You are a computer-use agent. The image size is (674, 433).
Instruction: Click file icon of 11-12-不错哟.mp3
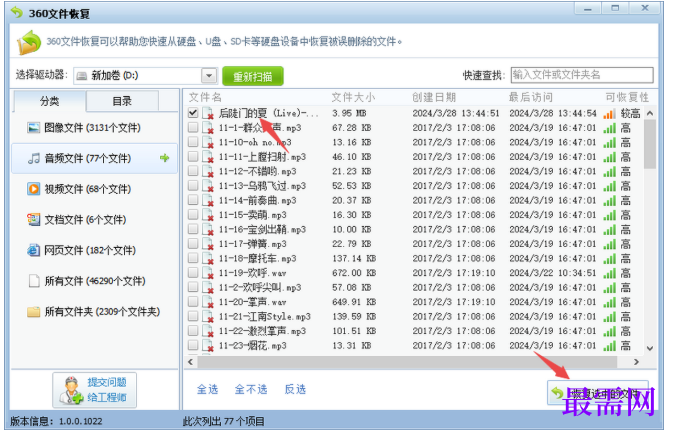(x=208, y=171)
